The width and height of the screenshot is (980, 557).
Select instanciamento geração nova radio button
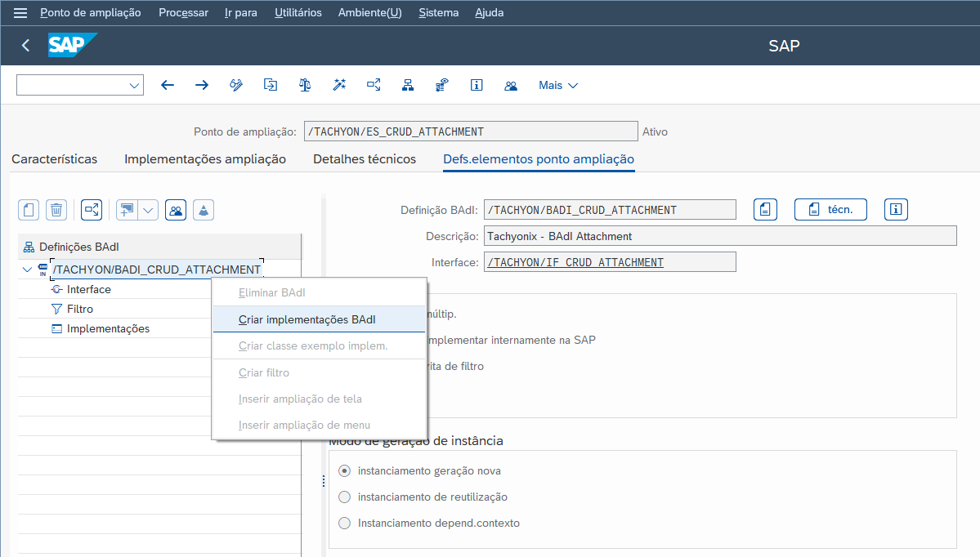[344, 470]
